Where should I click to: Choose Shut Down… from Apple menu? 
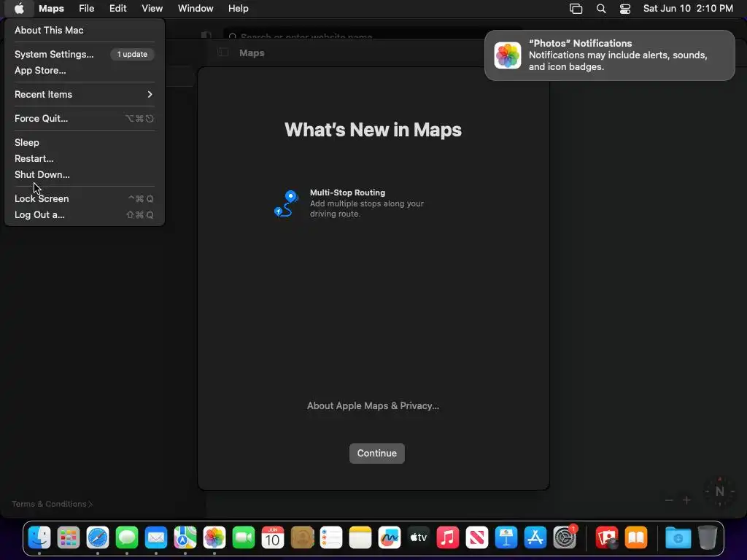coord(85,175)
